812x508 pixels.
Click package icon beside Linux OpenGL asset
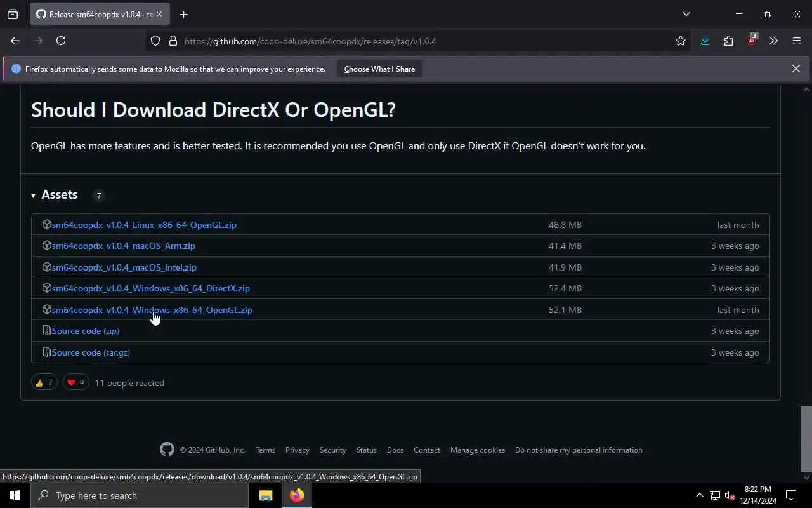pos(46,224)
